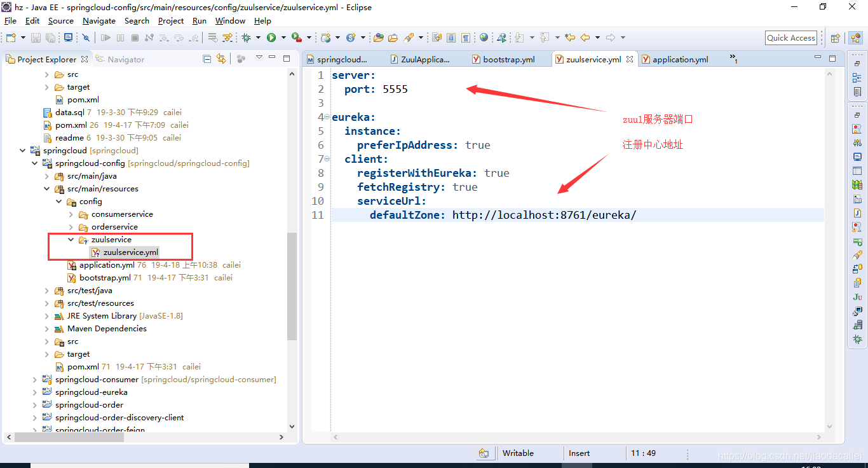The image size is (868, 468).
Task: Open the Window menu
Action: point(230,20)
